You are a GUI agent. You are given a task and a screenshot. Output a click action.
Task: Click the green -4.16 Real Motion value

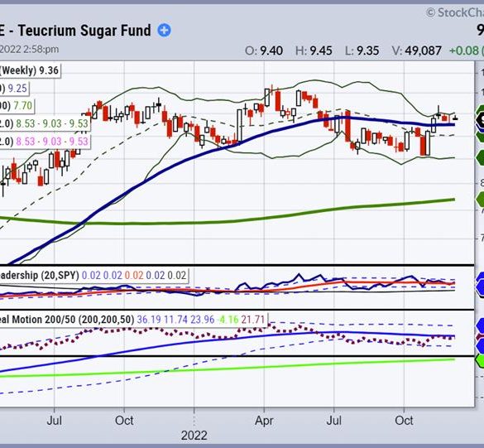(228, 319)
